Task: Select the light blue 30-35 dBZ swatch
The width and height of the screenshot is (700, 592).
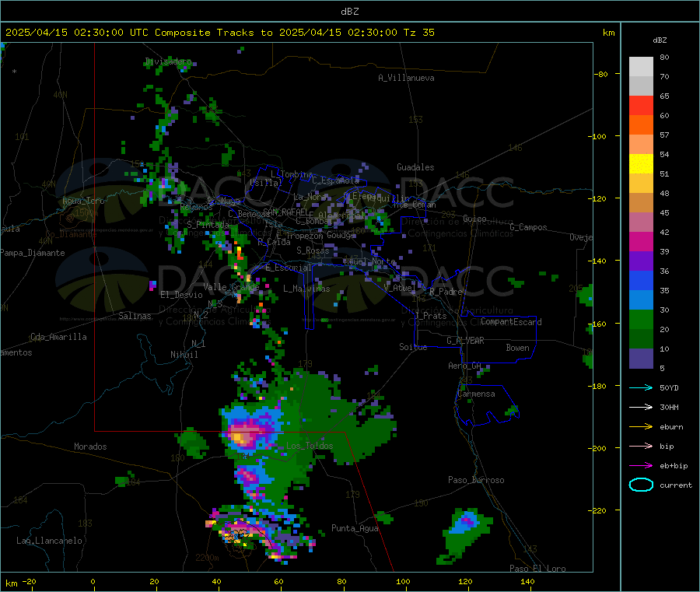Action: [x=641, y=300]
